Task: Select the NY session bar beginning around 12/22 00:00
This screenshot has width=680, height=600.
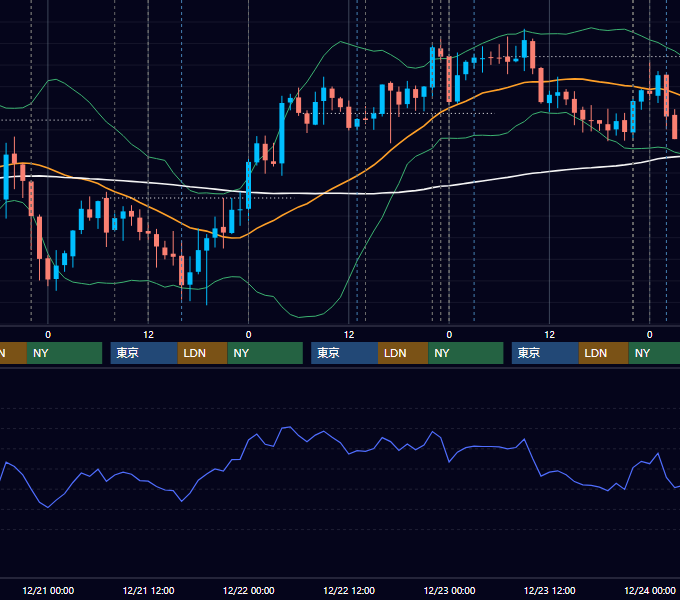Action: 265,353
